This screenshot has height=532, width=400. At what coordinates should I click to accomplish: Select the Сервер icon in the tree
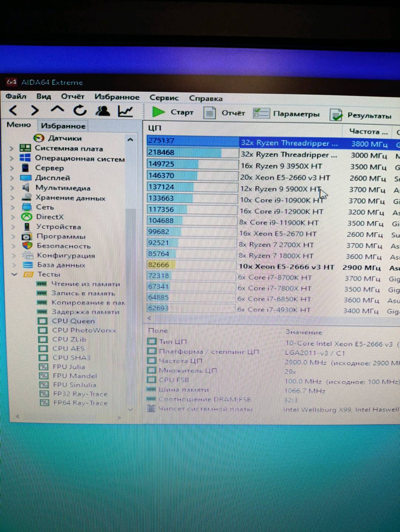(x=25, y=168)
